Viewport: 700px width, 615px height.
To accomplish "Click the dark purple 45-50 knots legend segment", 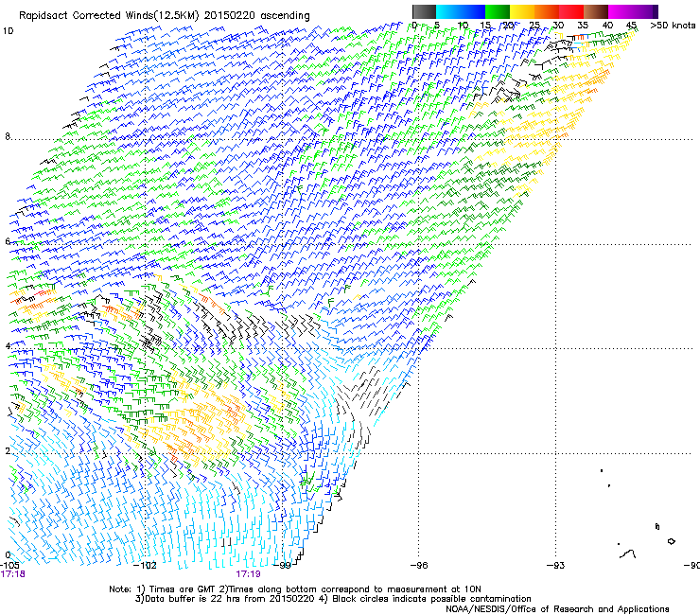I will [645, 11].
